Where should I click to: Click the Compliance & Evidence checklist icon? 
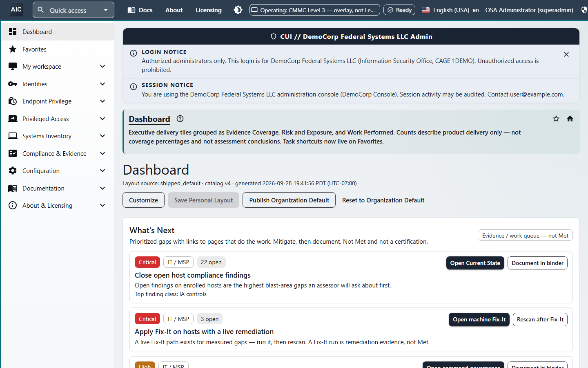coord(13,153)
